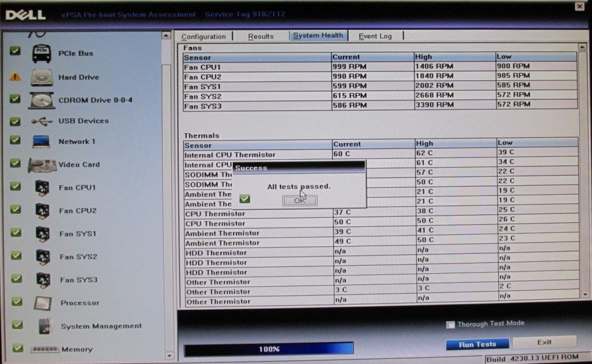
Task: Select the System Management tower icon
Action: click(x=45, y=326)
